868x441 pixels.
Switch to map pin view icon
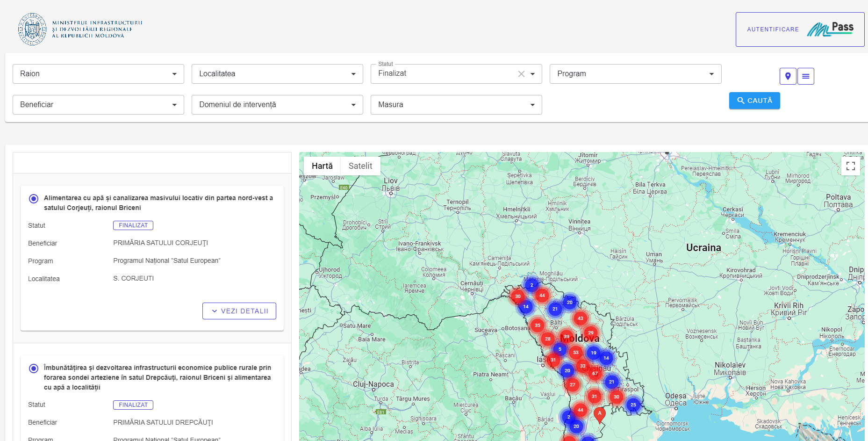[x=788, y=76]
